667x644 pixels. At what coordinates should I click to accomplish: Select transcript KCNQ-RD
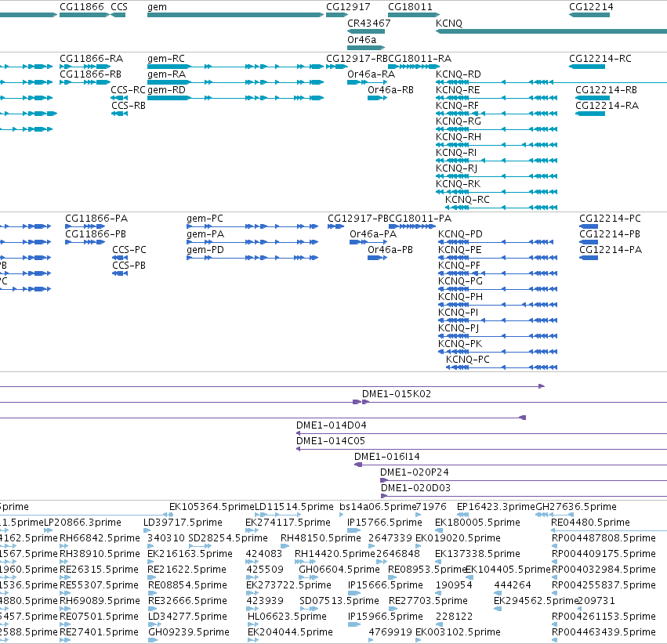(x=459, y=74)
